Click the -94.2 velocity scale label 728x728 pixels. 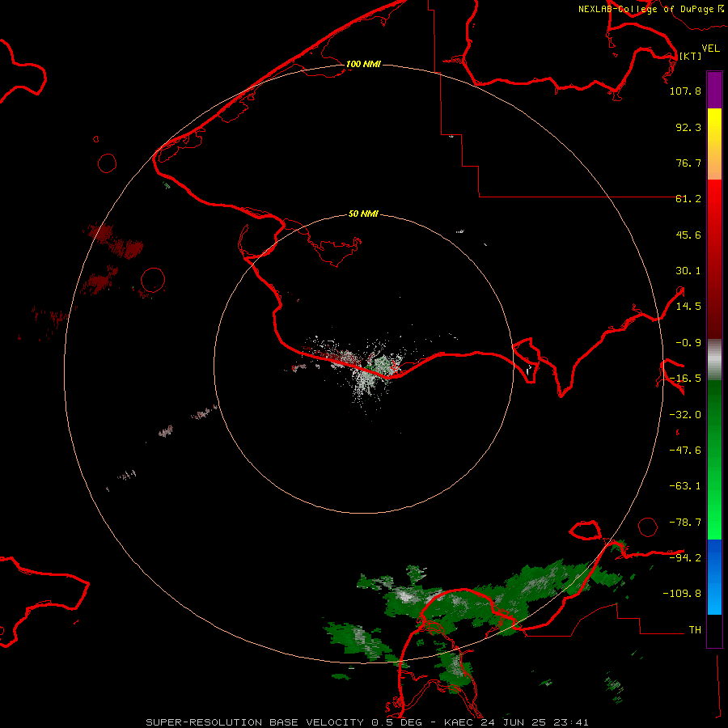click(685, 557)
